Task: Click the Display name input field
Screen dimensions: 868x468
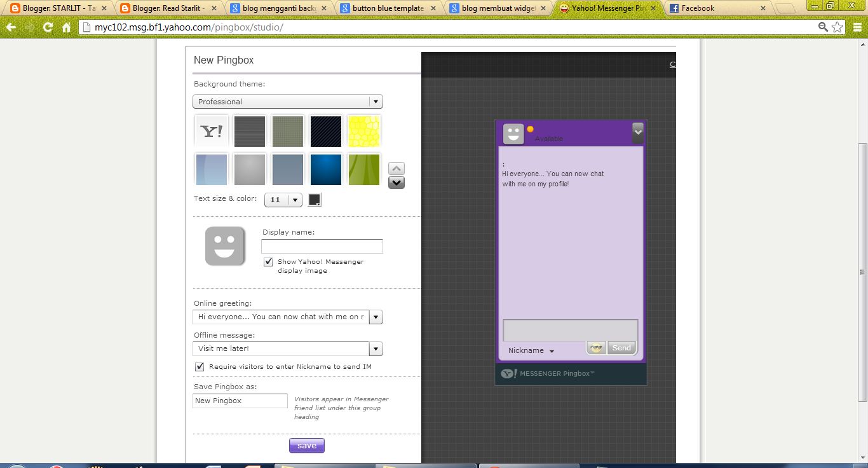Action: coord(322,246)
